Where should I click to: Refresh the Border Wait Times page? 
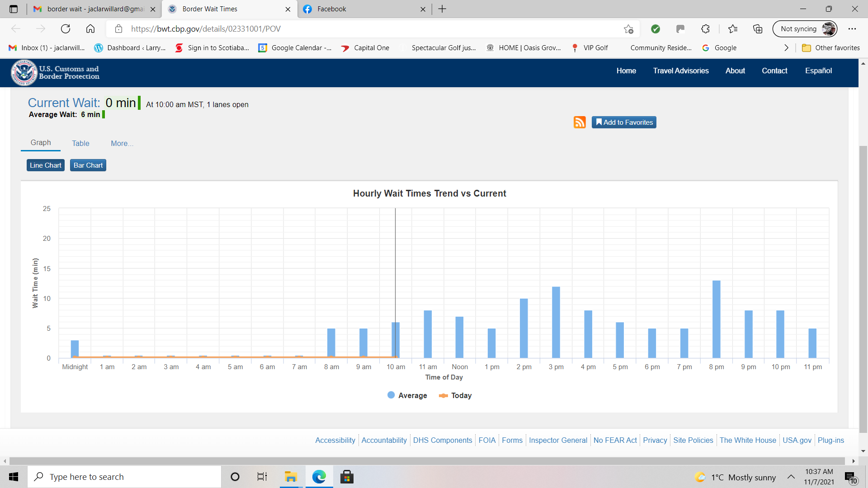[66, 29]
